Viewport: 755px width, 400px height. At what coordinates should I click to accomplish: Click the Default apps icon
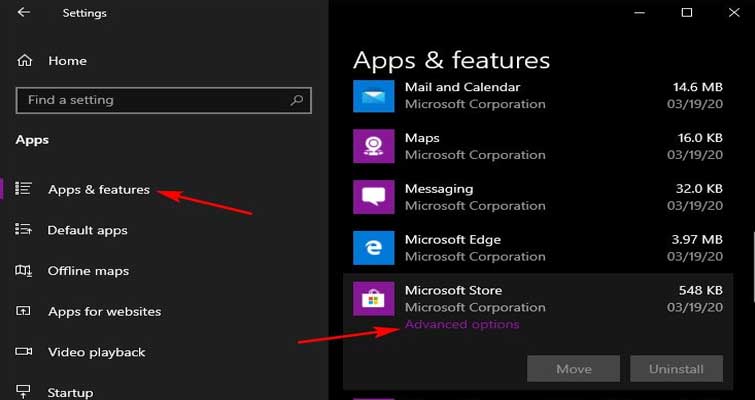click(23, 229)
